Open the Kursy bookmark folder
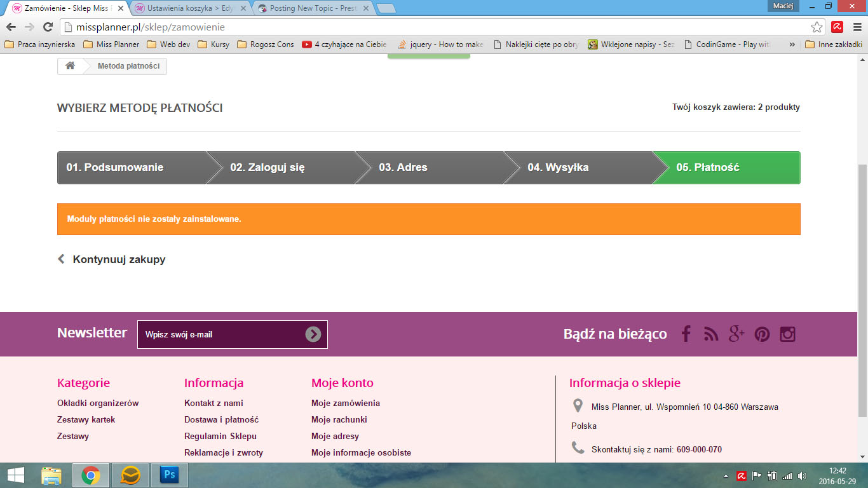 pyautogui.click(x=214, y=44)
